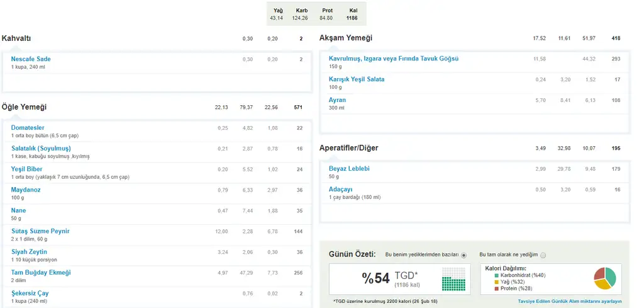Viewport: 644px width, 308px height.
Task: Click the green Karbonhidrat legend swatch
Action: coord(496,275)
